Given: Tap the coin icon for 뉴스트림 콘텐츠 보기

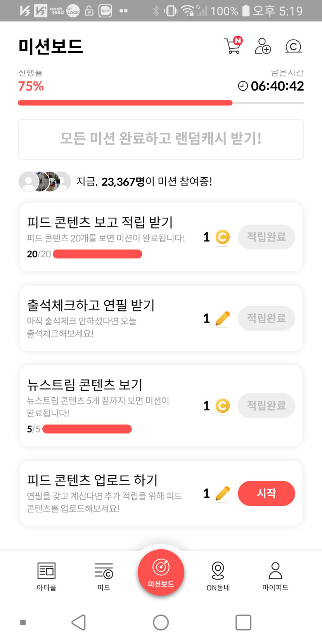Looking at the screenshot, I should (x=222, y=406).
